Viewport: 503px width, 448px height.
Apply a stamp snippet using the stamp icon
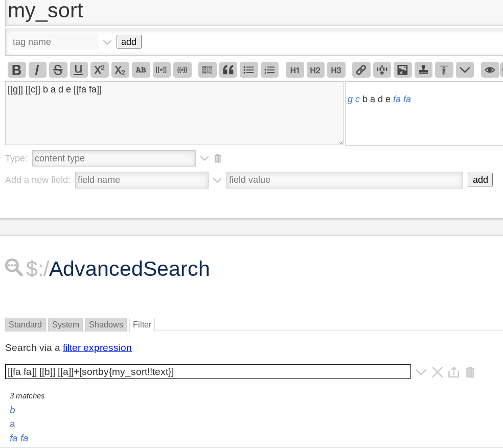point(423,70)
